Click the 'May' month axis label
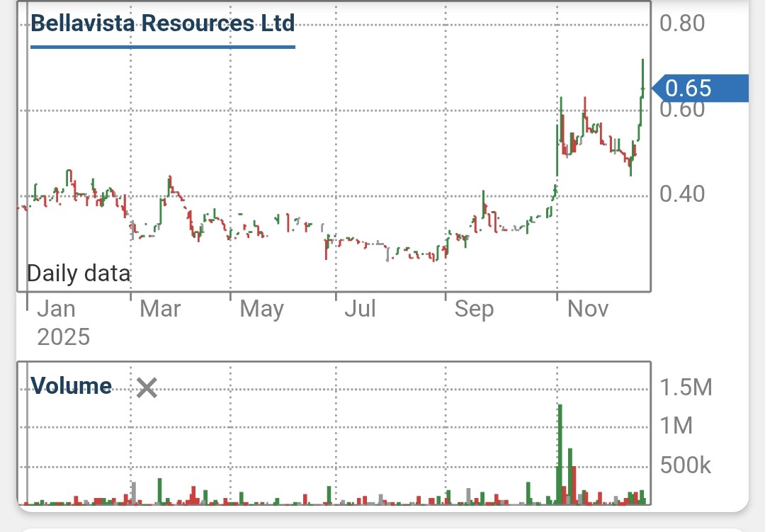 point(261,310)
